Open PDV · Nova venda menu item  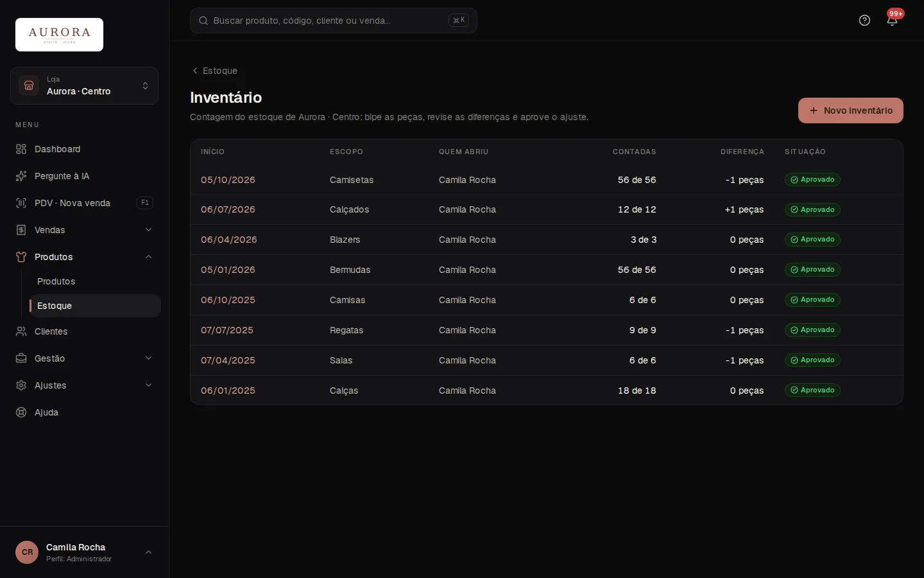[x=84, y=203]
